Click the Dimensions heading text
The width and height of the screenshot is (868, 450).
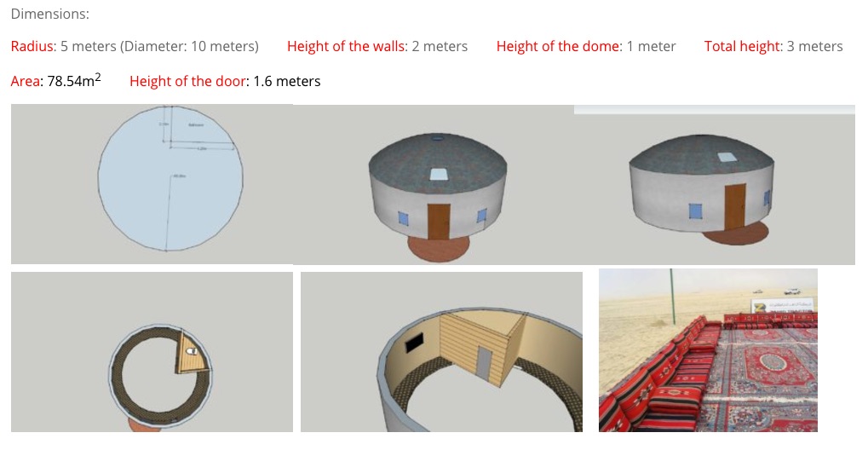tap(49, 14)
